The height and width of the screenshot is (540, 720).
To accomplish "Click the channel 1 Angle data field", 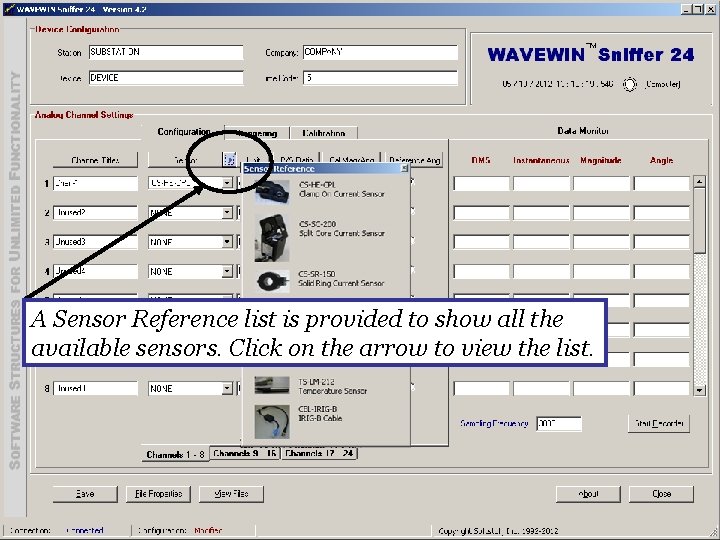I will [x=662, y=183].
